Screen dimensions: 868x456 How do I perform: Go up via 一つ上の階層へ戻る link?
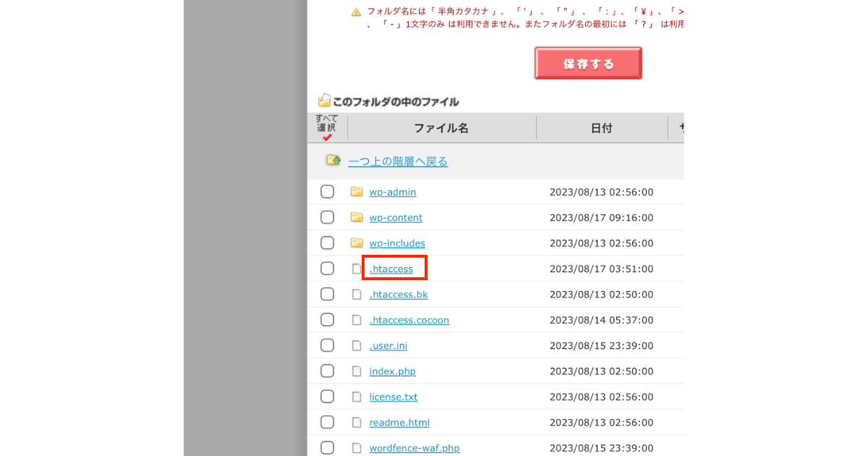398,161
